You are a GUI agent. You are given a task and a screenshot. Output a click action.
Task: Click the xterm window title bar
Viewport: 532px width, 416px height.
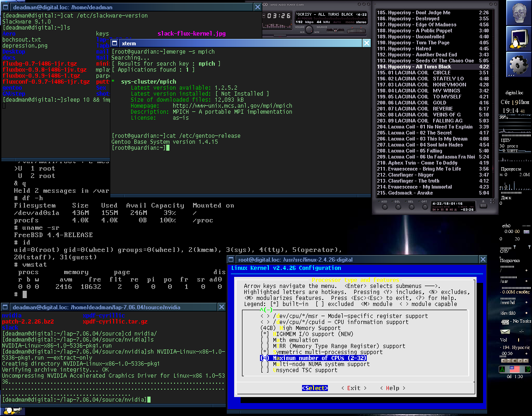[x=240, y=43]
